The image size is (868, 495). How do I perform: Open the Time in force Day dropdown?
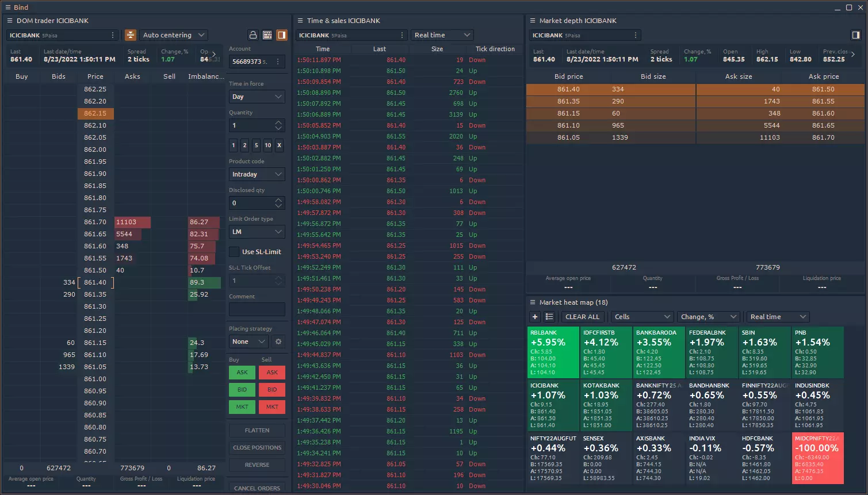click(257, 97)
